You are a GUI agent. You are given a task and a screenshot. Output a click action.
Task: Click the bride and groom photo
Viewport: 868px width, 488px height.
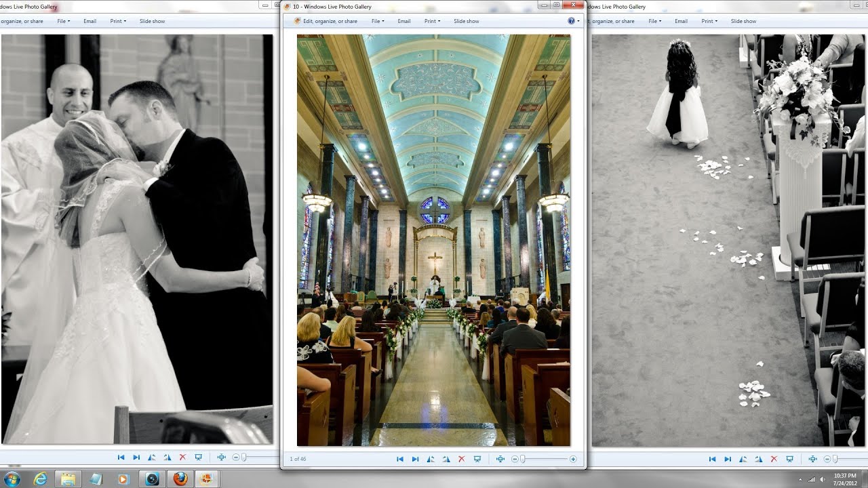(x=137, y=239)
